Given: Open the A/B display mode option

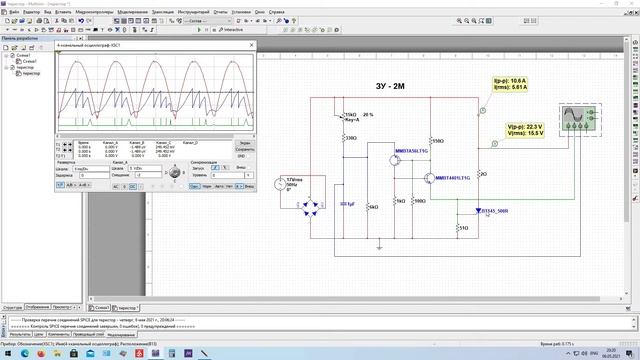Looking at the screenshot, I should point(71,185).
